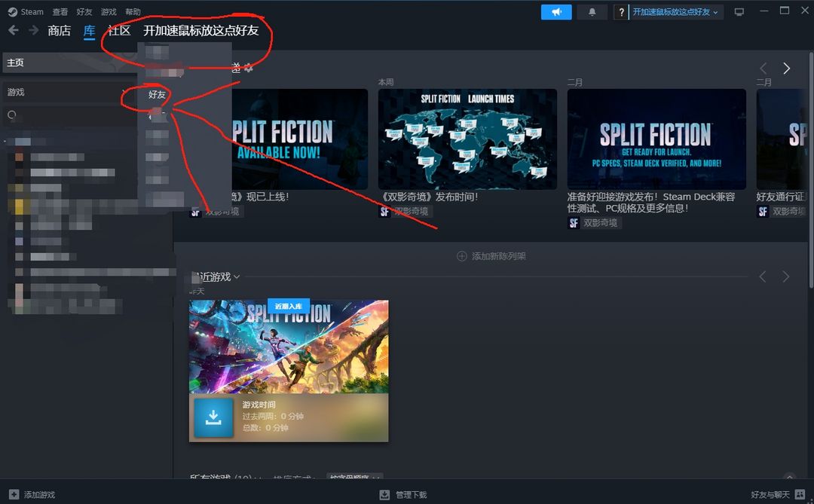Image resolution: width=814 pixels, height=504 pixels.
Task: Open the Get Ready For Launch news card
Action: pyautogui.click(x=656, y=139)
